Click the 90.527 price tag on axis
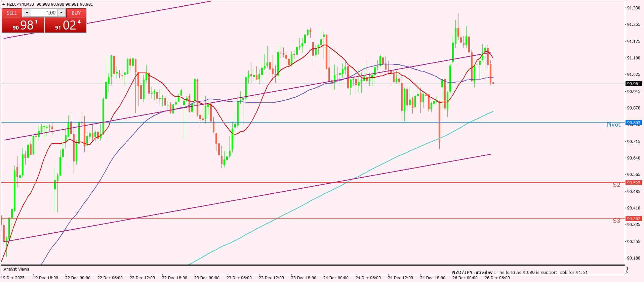The image size is (644, 282). click(633, 183)
